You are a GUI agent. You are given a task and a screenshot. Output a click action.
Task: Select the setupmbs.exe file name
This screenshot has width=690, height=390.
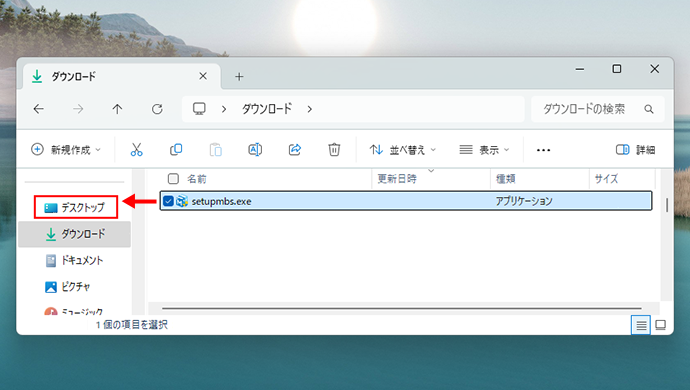[x=221, y=201]
